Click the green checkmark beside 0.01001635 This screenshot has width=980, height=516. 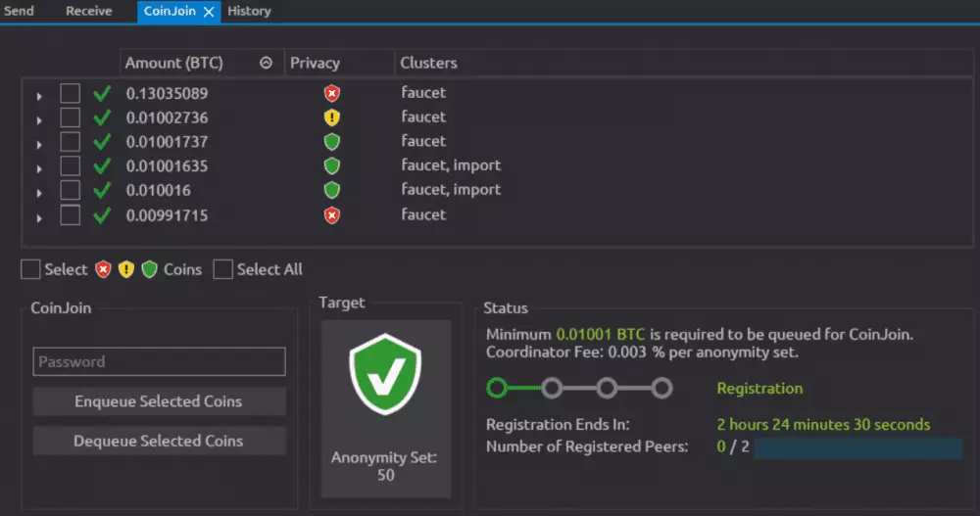pyautogui.click(x=102, y=166)
